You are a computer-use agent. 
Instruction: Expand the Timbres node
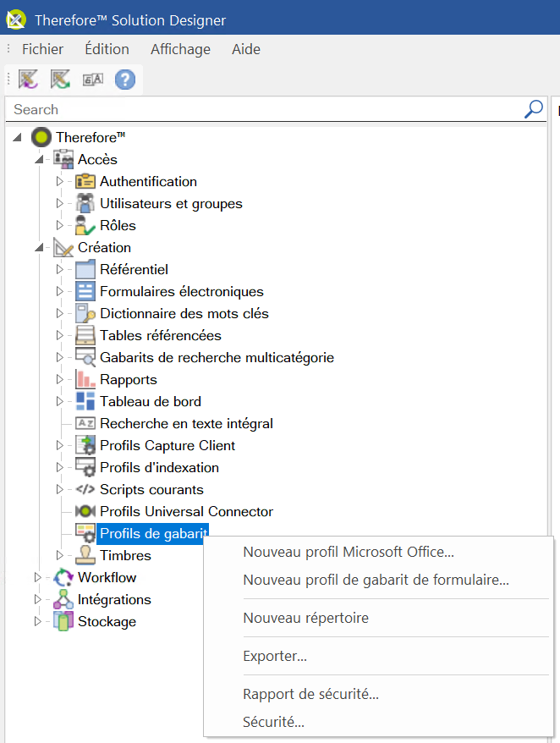(x=59, y=555)
